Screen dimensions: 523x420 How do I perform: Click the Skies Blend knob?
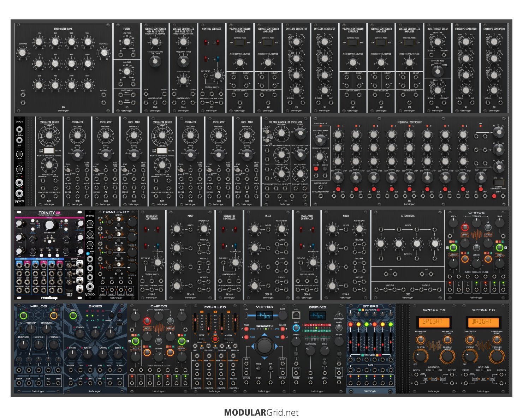[118, 355]
